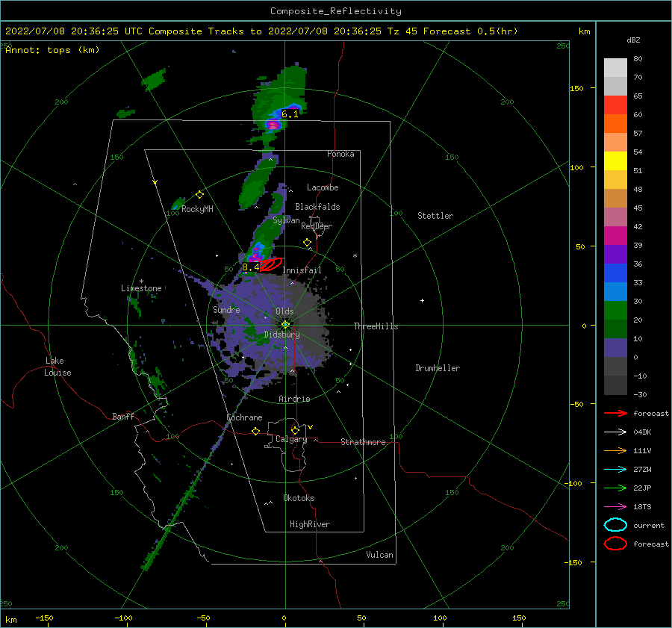Click the orange 111V arrow icon

tap(615, 450)
